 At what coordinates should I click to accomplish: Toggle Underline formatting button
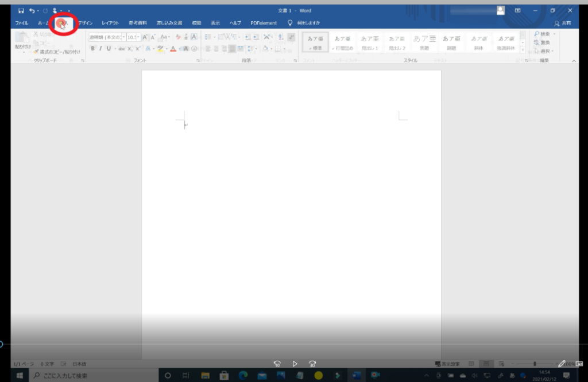coord(108,49)
